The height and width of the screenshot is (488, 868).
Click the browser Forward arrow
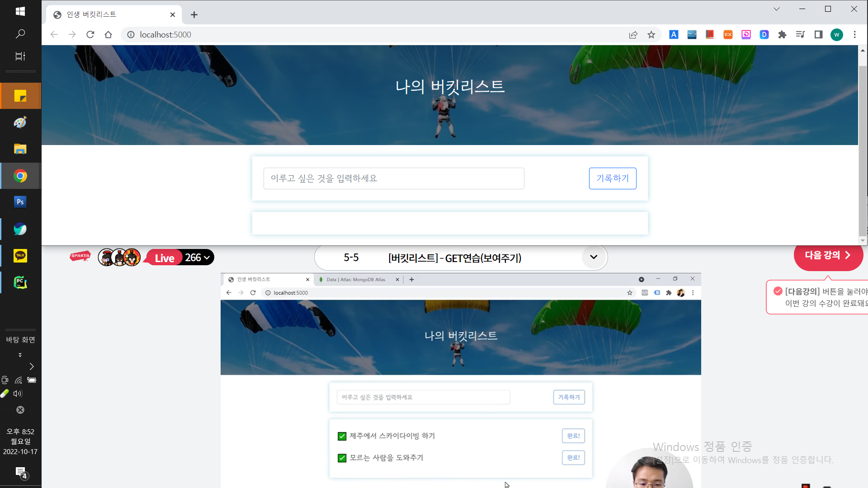[x=72, y=35]
